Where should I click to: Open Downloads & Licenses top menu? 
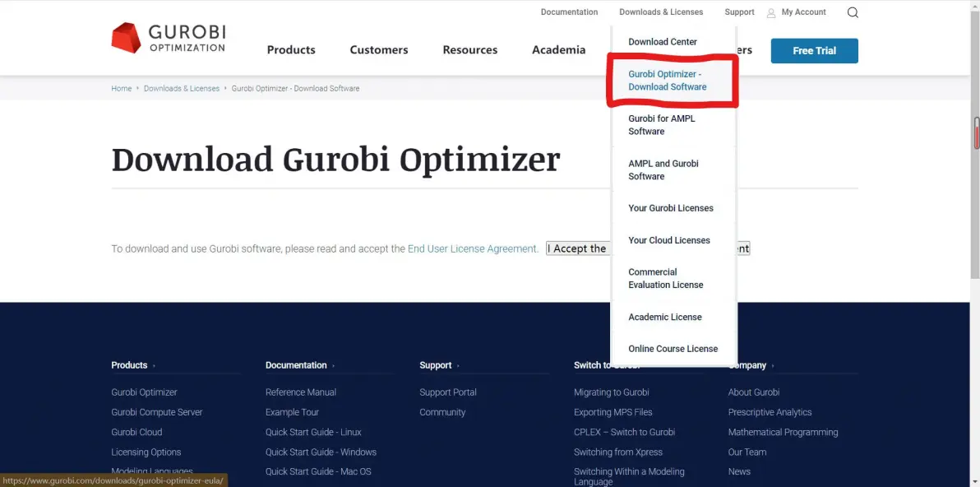pyautogui.click(x=661, y=12)
